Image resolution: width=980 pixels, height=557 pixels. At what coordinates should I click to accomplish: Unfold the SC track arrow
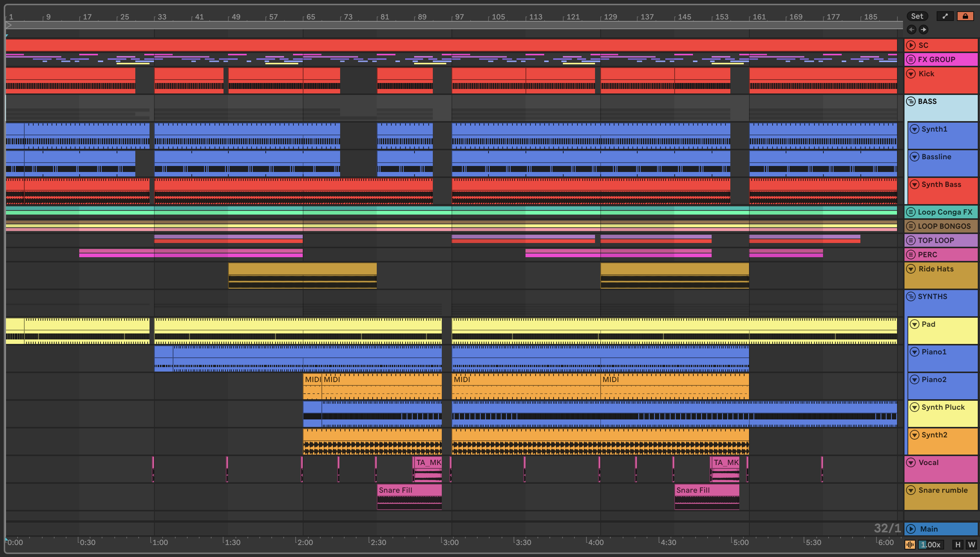tap(911, 45)
